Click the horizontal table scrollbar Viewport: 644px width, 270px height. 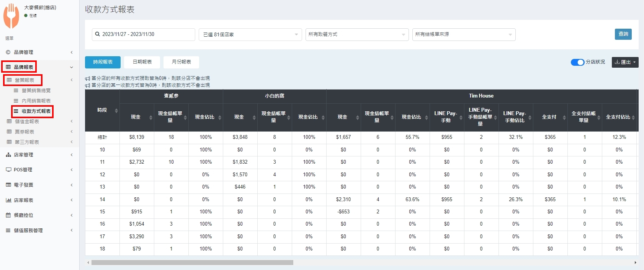click(192, 263)
